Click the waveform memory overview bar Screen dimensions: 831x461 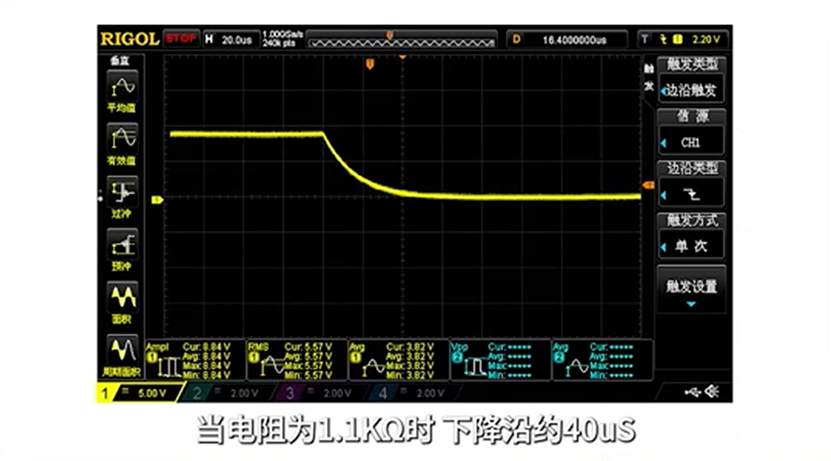tap(401, 40)
